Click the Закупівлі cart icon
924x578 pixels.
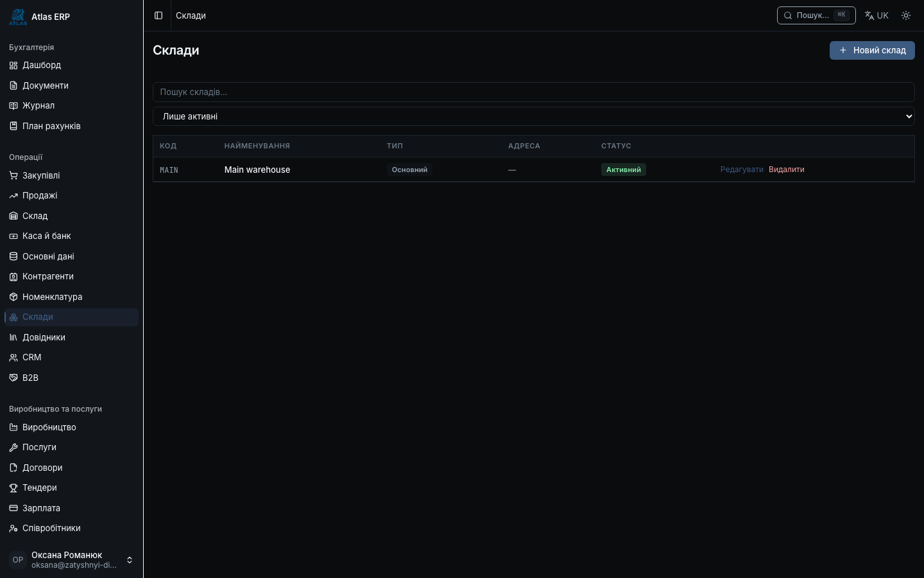click(x=13, y=175)
